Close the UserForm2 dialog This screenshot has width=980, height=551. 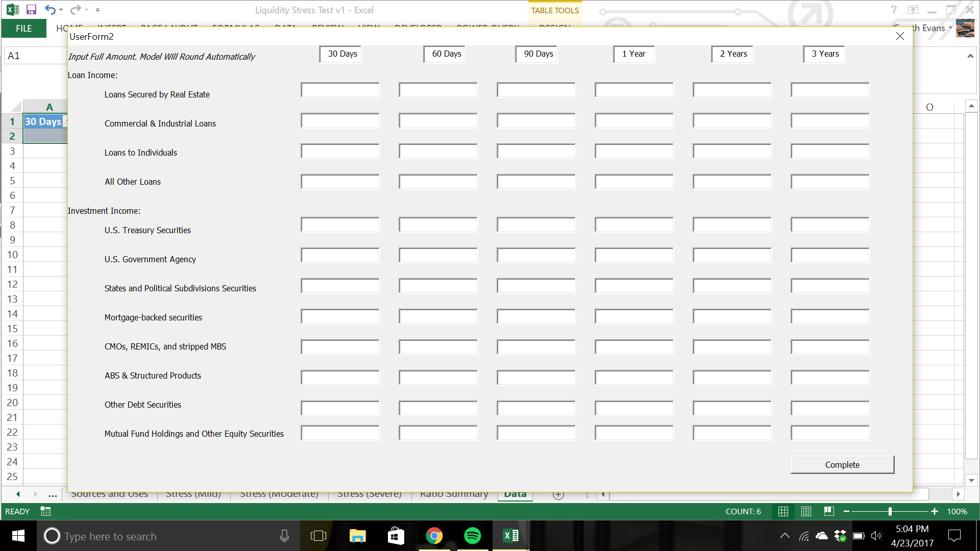(x=900, y=36)
